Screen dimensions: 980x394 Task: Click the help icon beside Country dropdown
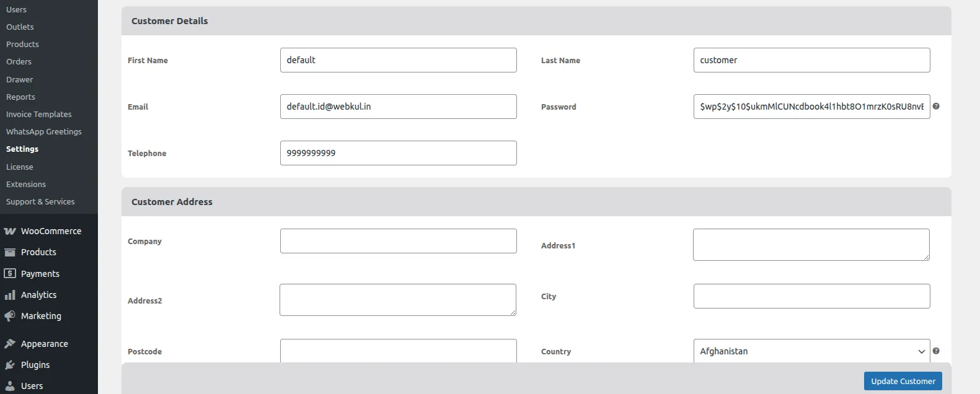936,351
